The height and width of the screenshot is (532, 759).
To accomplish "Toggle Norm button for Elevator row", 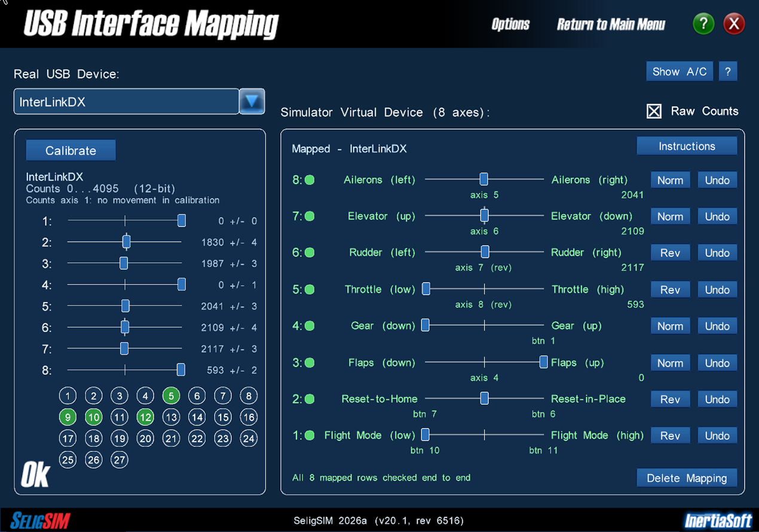I will (x=671, y=217).
